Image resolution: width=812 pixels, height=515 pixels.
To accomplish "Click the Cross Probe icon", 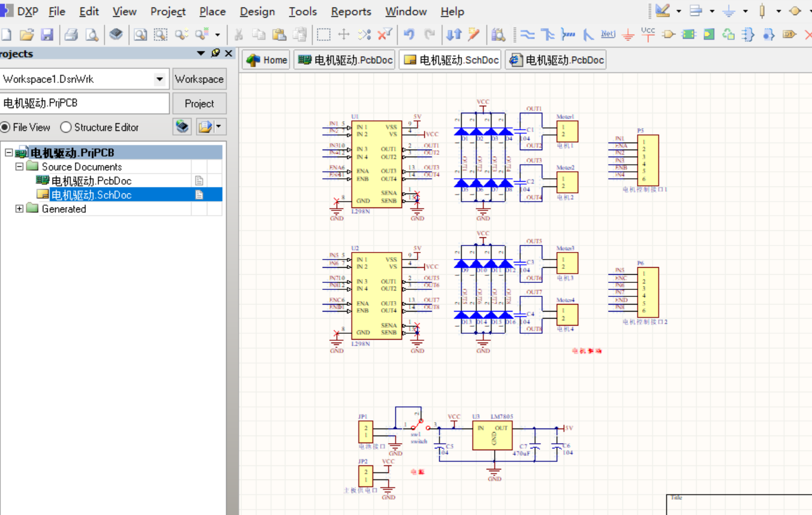I will (474, 35).
